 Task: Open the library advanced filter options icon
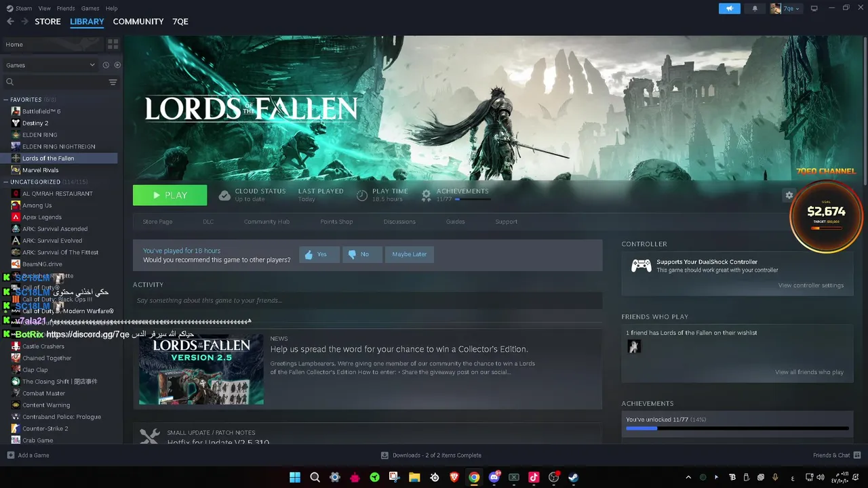(113, 82)
